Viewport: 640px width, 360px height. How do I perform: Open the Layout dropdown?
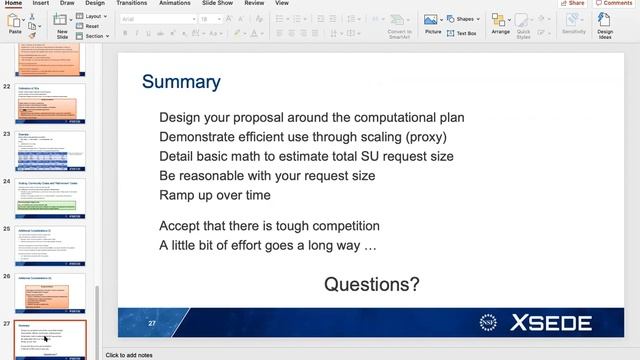coord(92,16)
